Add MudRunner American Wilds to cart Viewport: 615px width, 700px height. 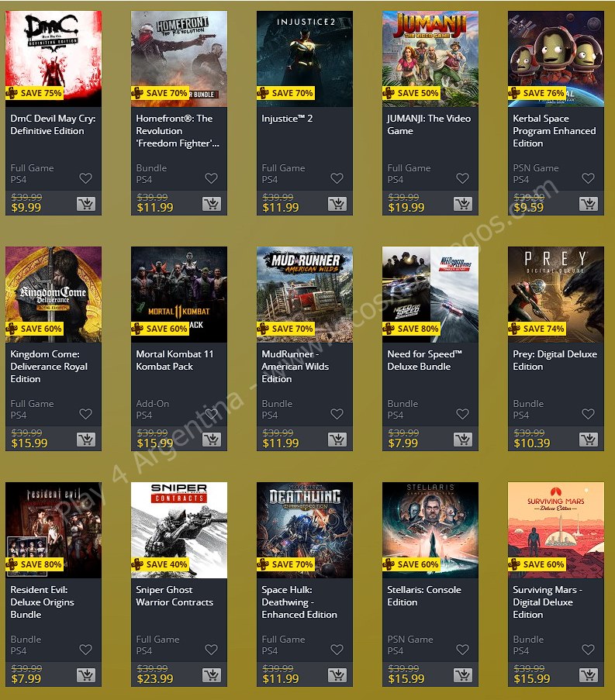pos(337,440)
